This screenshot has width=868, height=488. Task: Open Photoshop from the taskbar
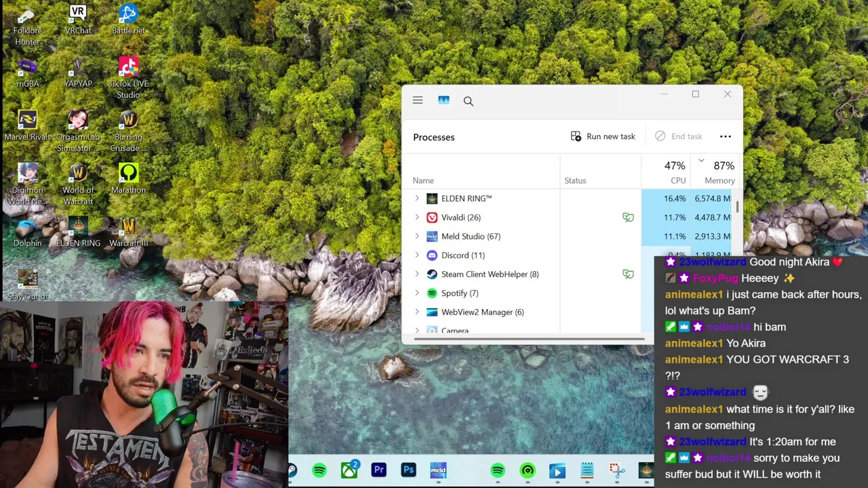point(408,470)
